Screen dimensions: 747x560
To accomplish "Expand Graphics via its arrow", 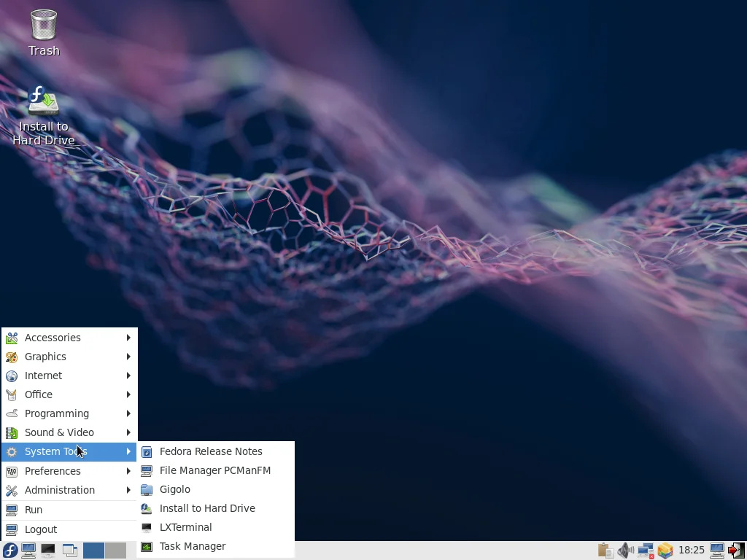I will [128, 357].
